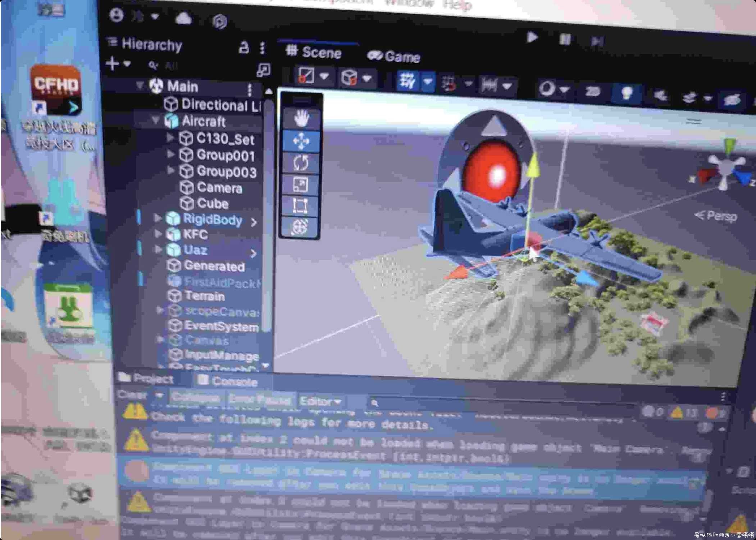Click the Pause button
This screenshot has width=756, height=540.
coord(565,39)
